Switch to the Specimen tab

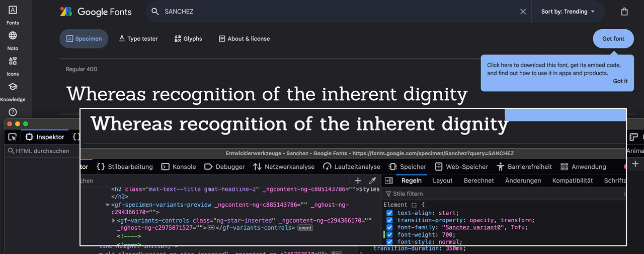pos(84,39)
